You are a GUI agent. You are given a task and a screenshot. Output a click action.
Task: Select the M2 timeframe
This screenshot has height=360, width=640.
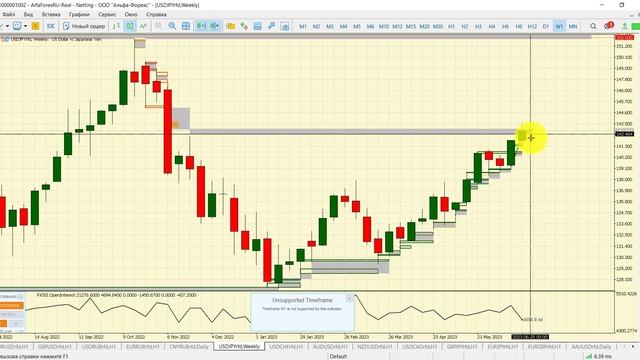click(316, 26)
